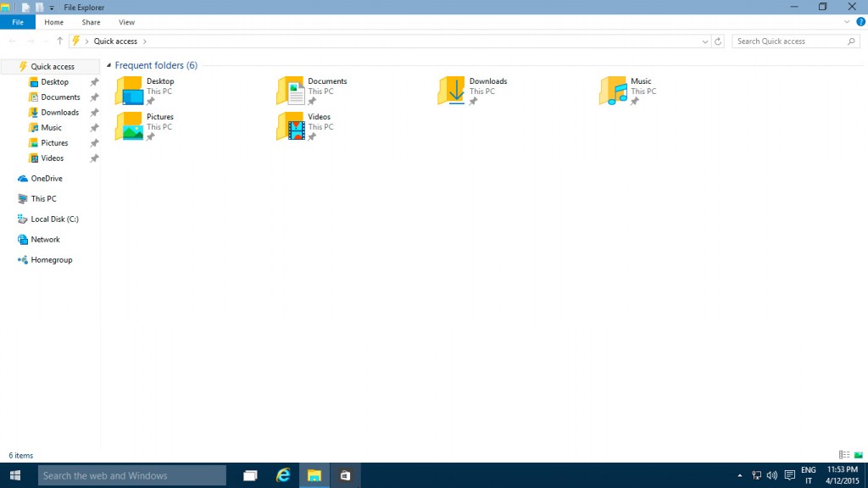Select Documents in the navigation pane
This screenshot has width=868, height=488.
(60, 97)
